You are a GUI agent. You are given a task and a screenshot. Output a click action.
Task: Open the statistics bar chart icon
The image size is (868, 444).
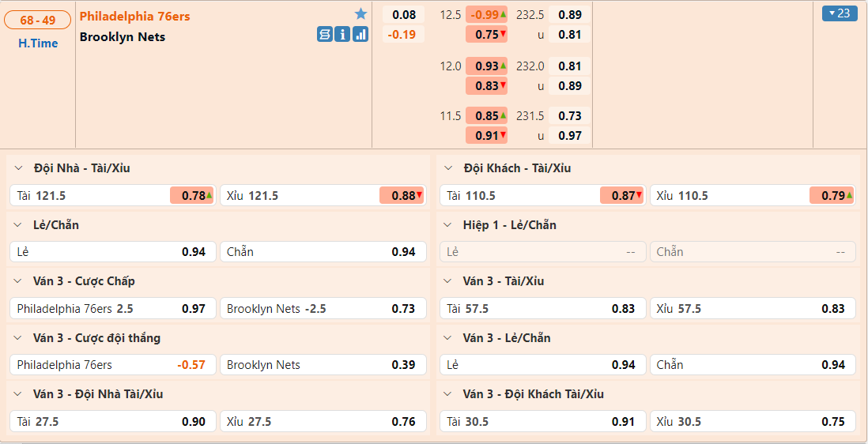point(360,34)
